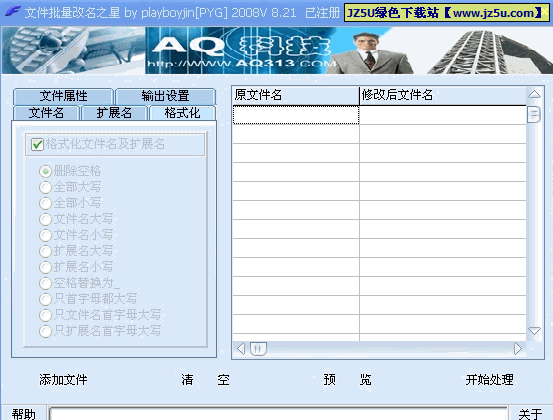Viewport: 553px width, 420px height.
Task: Open the 帮助 button
Action: [24, 413]
